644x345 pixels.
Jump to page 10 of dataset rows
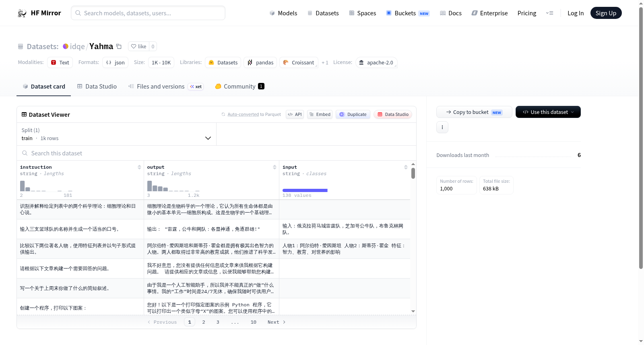254,322
